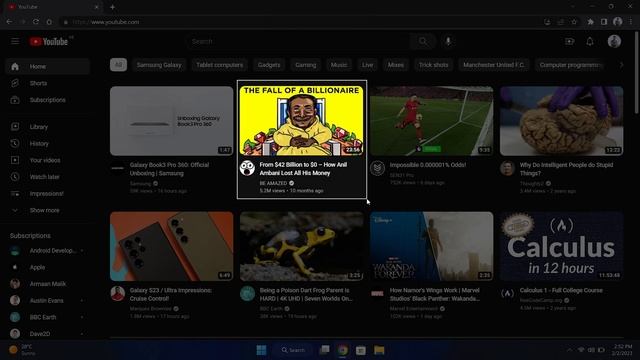Click the search magnifier button

pyautogui.click(x=423, y=41)
